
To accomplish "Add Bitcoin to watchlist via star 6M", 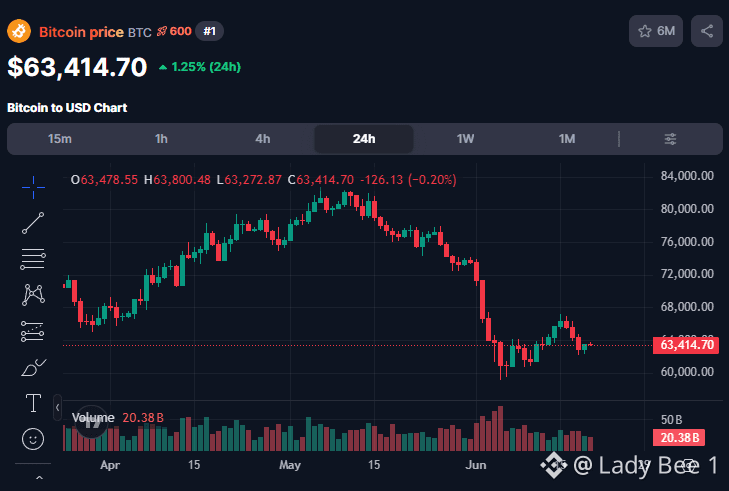I will pyautogui.click(x=656, y=31).
